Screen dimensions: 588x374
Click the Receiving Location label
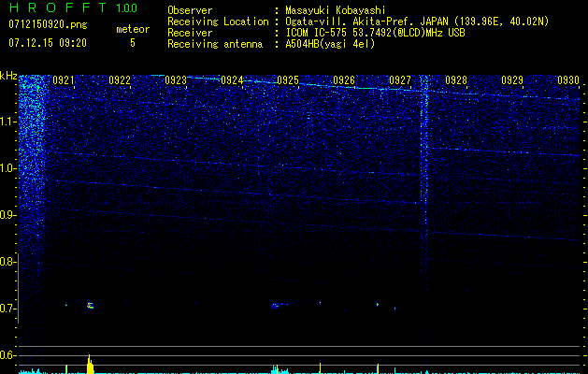click(x=218, y=22)
